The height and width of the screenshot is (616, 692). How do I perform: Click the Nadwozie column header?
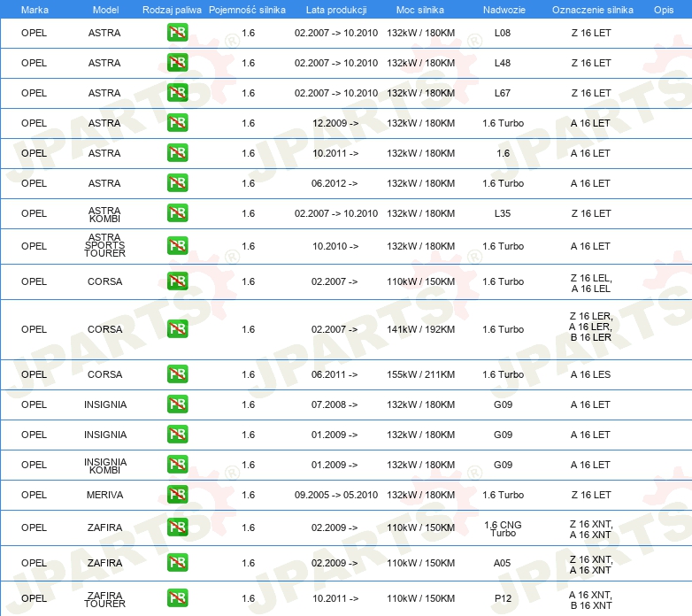click(504, 10)
